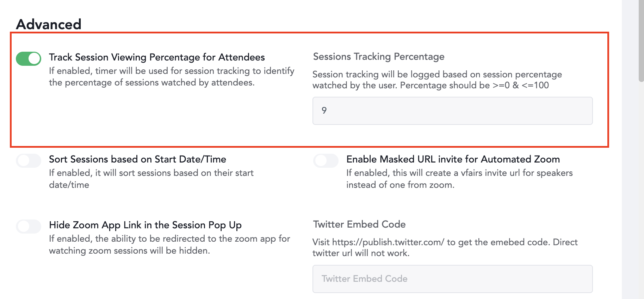Click the 'Track Session Viewing Percentage for Attendees' title
The image size is (644, 299).
pos(157,57)
